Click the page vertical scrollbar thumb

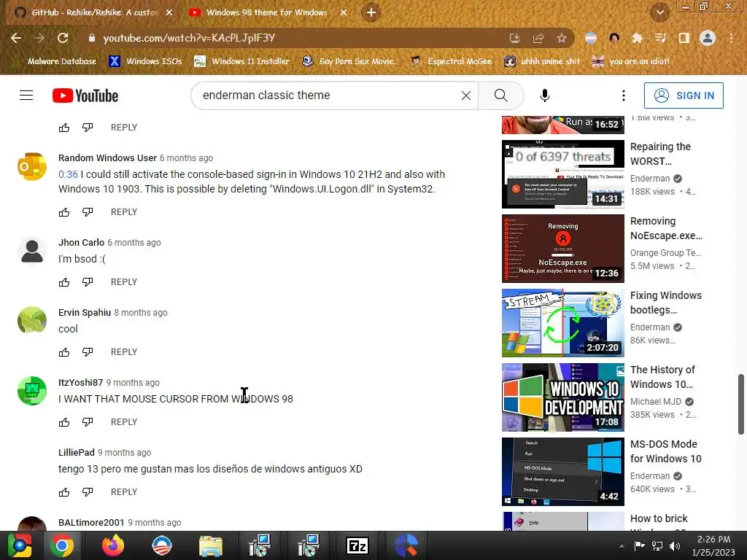pyautogui.click(x=741, y=404)
